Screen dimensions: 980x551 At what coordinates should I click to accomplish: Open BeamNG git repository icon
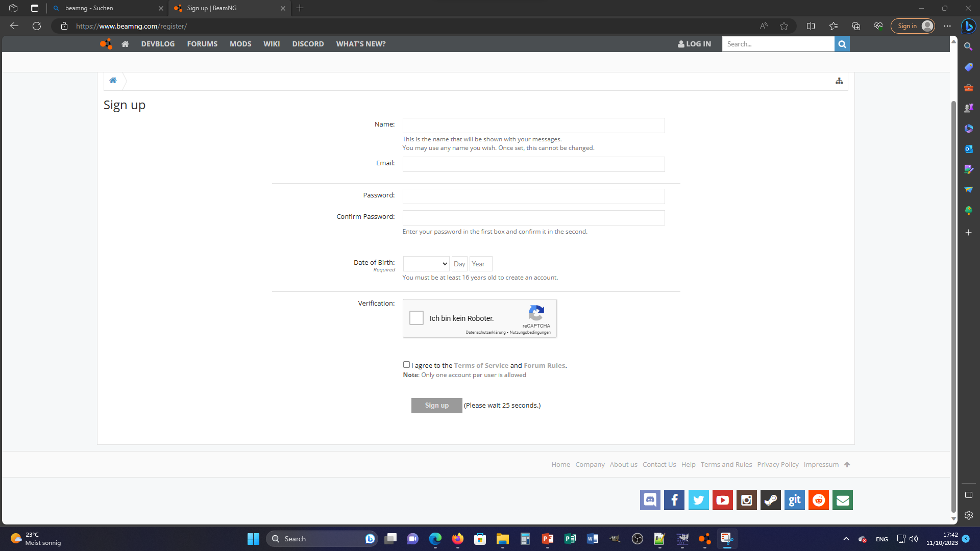coord(795,500)
